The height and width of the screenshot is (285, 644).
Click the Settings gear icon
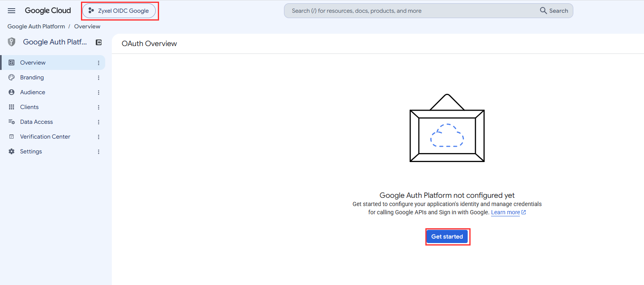tap(12, 151)
